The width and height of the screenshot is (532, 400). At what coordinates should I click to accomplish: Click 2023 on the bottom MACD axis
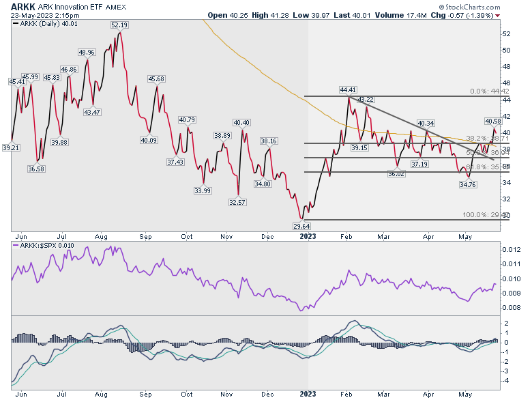point(308,395)
